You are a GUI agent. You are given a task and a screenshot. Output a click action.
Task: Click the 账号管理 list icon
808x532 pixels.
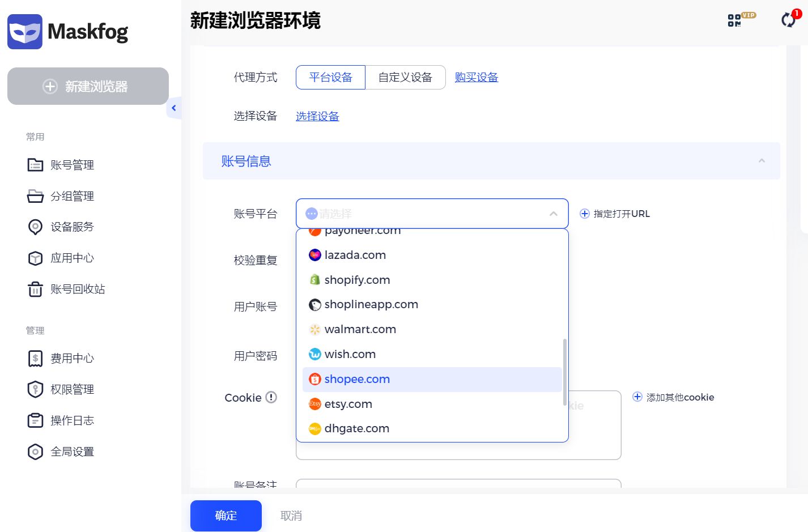tap(35, 165)
